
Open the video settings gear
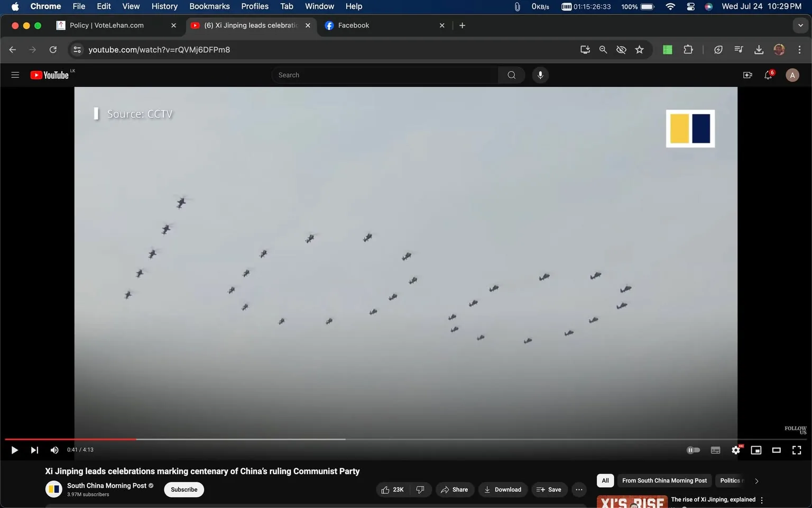736,450
